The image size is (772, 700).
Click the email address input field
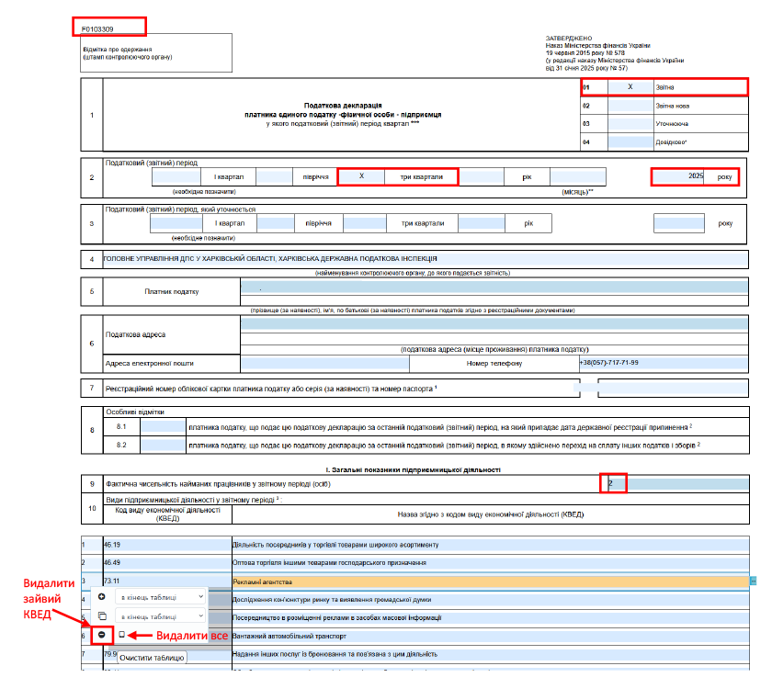click(x=325, y=363)
